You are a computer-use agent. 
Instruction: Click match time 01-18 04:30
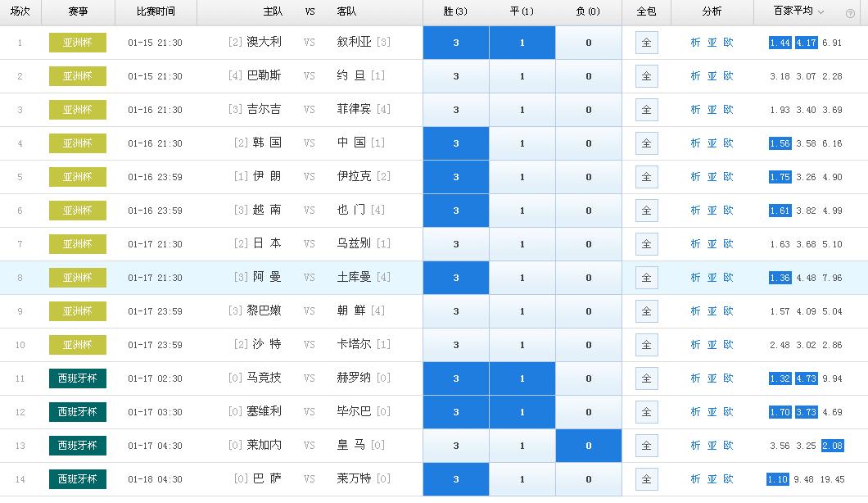(x=155, y=479)
